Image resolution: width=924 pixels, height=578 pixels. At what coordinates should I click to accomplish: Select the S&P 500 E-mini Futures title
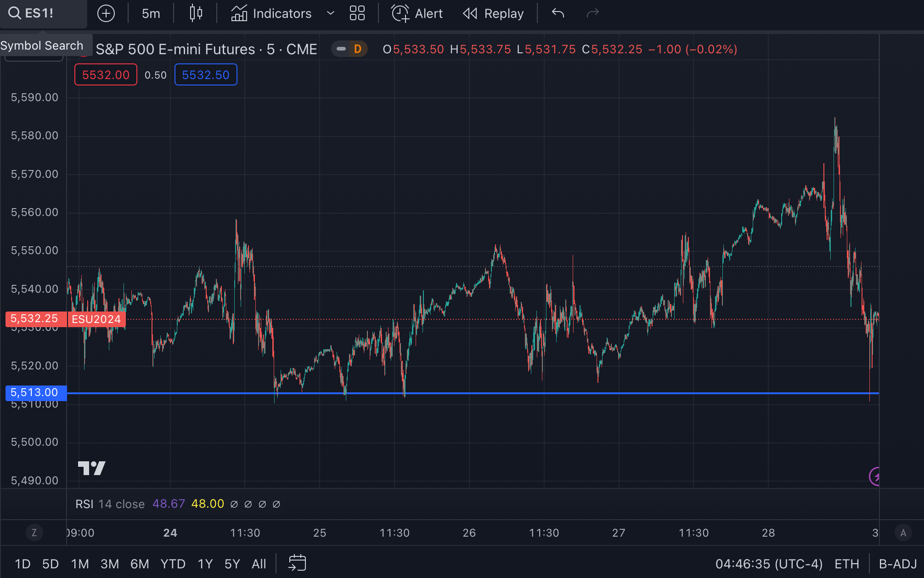pyautogui.click(x=206, y=49)
